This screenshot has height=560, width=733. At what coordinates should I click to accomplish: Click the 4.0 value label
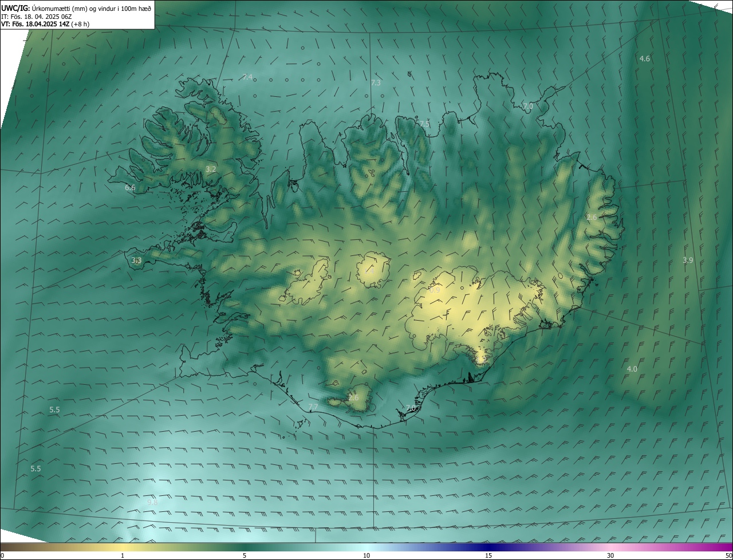(x=632, y=369)
